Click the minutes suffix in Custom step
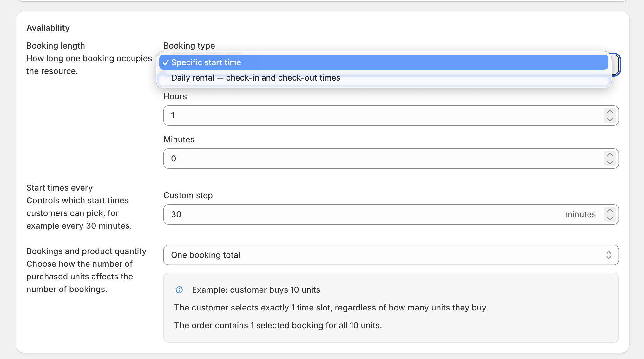The height and width of the screenshot is (359, 644). [580, 214]
